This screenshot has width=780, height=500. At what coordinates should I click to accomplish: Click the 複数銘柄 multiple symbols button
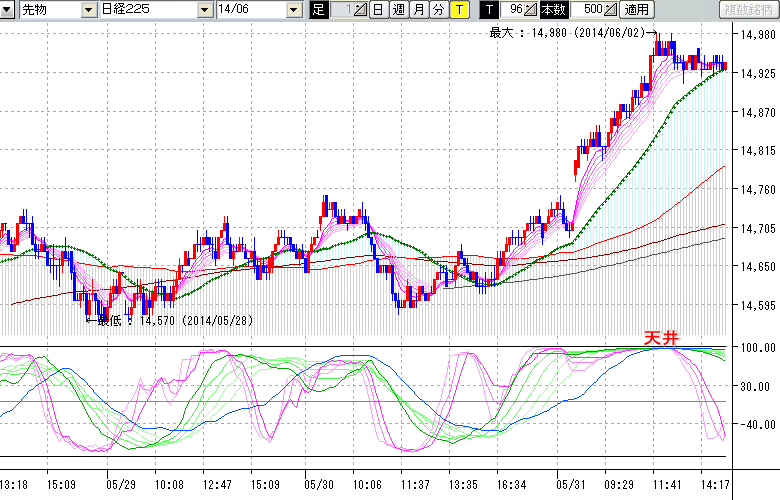pos(748,10)
